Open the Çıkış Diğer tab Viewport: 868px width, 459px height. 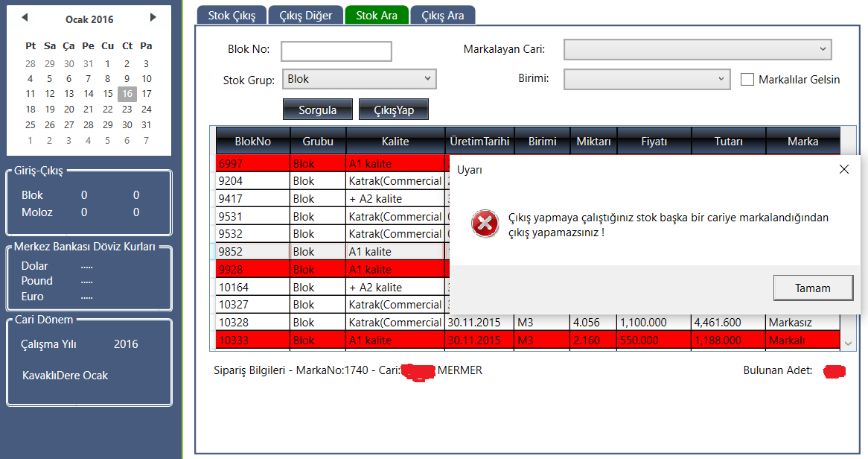[x=305, y=15]
